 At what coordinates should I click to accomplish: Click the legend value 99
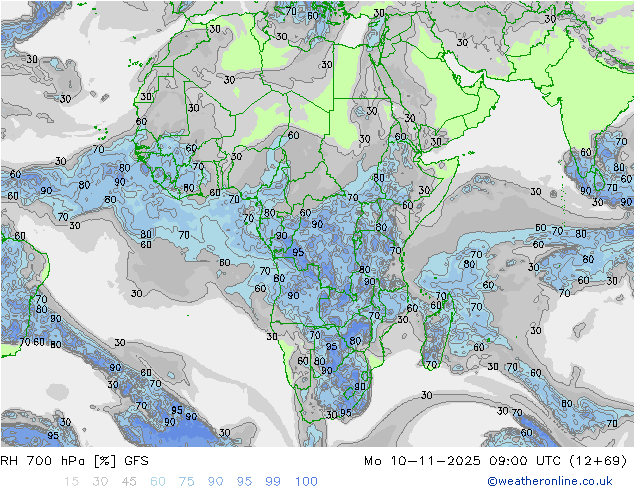(x=273, y=482)
